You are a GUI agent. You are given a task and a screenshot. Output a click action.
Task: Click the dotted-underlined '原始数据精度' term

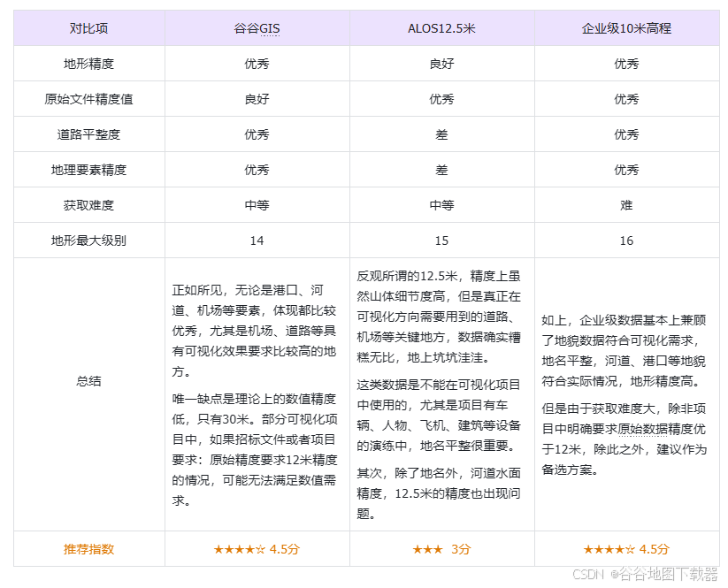(x=642, y=429)
